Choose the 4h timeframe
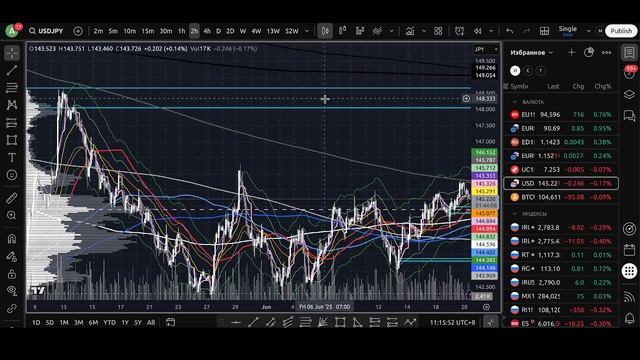Image resolution: width=640 pixels, height=360 pixels. click(207, 31)
